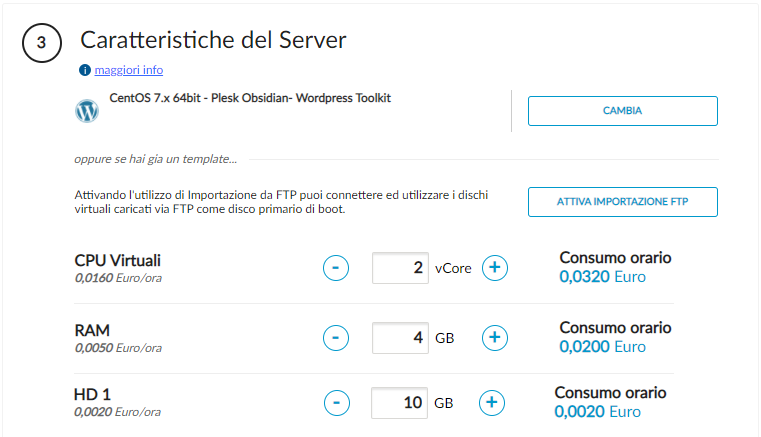Increase HD 1 size with plus icon
Screen dimensions: 761x437
tap(491, 403)
